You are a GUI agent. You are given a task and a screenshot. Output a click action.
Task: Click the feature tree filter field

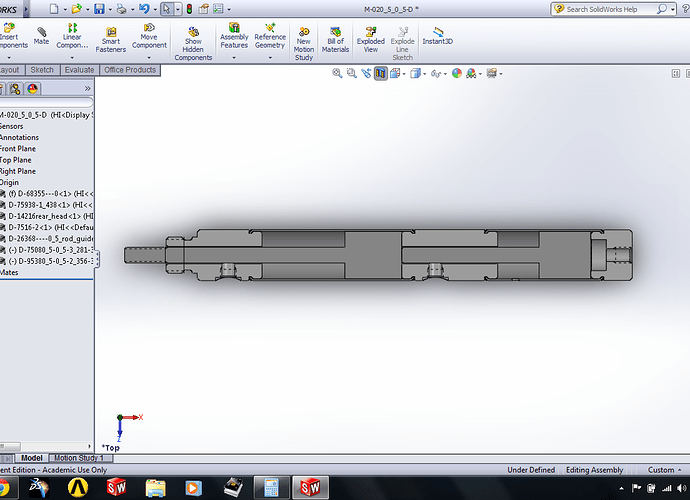tap(46, 103)
